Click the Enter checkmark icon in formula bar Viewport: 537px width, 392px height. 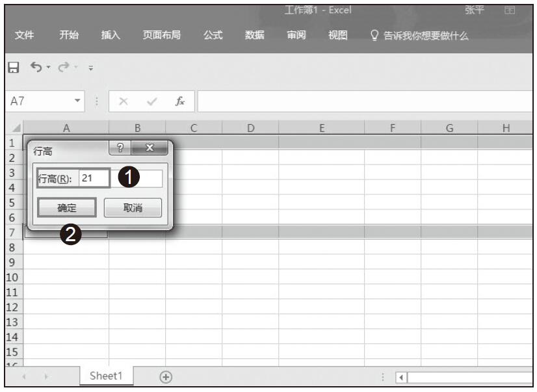(151, 101)
